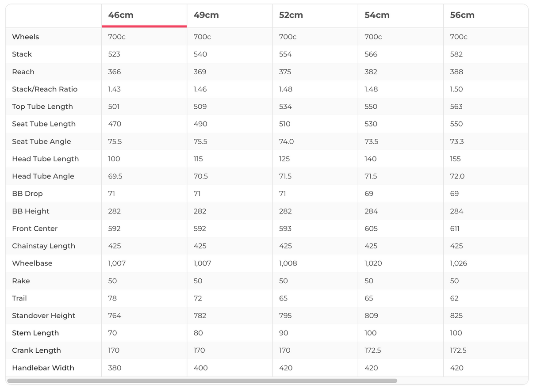Click the 54cm Crank Length value 172.5

click(x=372, y=350)
